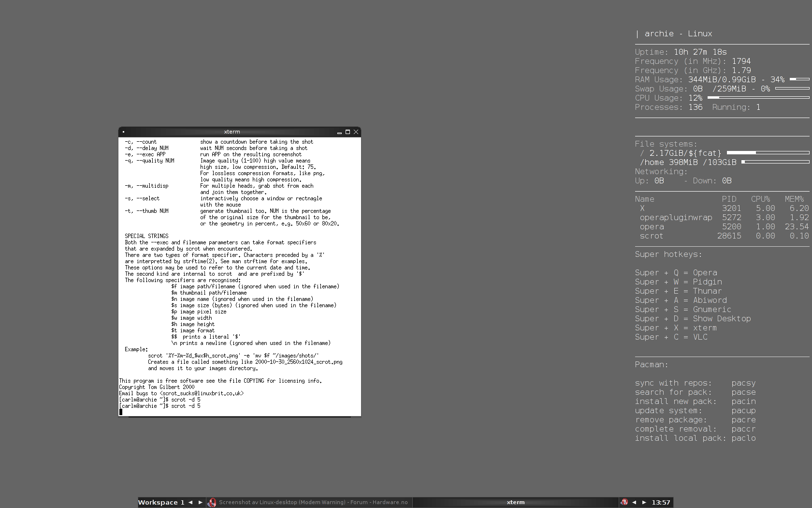Click the CPU Usage bar in the system monitor

click(x=758, y=97)
